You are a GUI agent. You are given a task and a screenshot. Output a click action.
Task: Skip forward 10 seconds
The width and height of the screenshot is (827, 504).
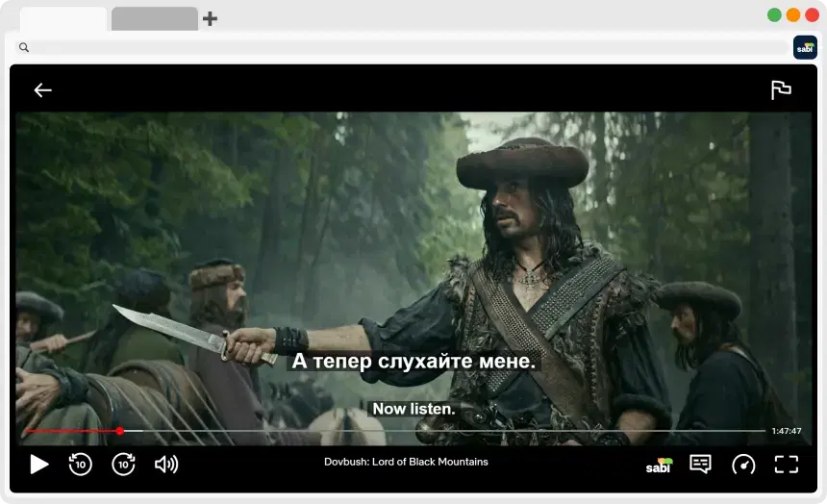[x=123, y=465]
